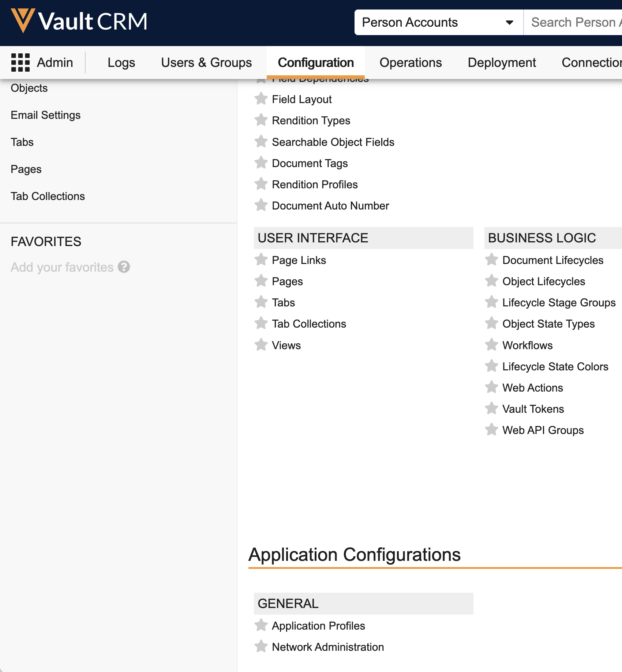Select Email Settings in the left sidebar
Viewport: 622px width, 672px height.
[46, 115]
